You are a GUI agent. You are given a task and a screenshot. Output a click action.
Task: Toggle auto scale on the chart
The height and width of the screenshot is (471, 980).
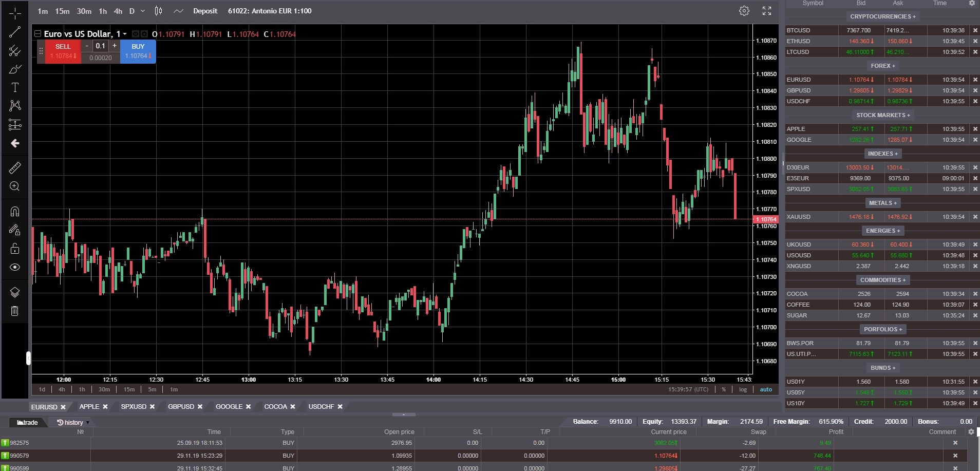[766, 389]
